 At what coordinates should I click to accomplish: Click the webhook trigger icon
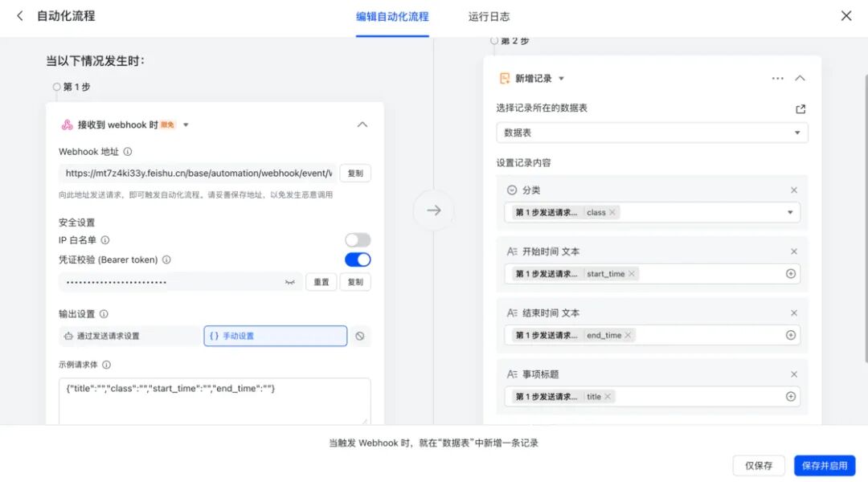click(x=67, y=125)
